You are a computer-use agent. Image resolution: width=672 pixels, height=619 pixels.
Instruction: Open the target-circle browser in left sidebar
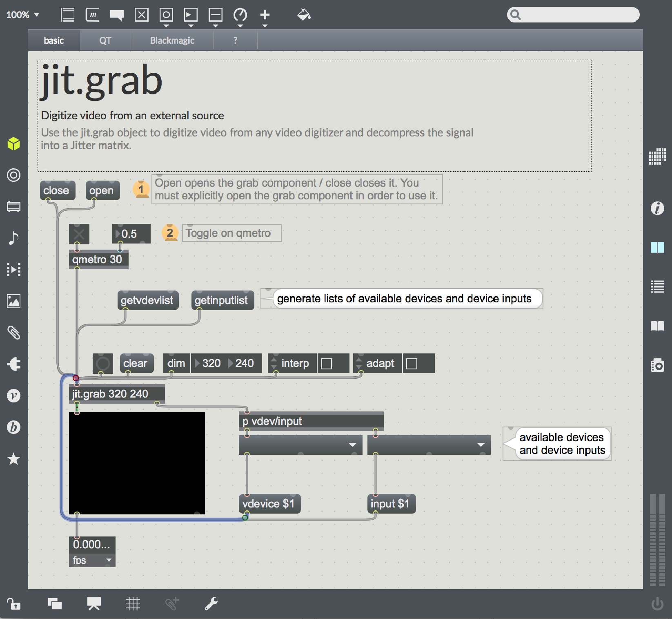click(13, 175)
